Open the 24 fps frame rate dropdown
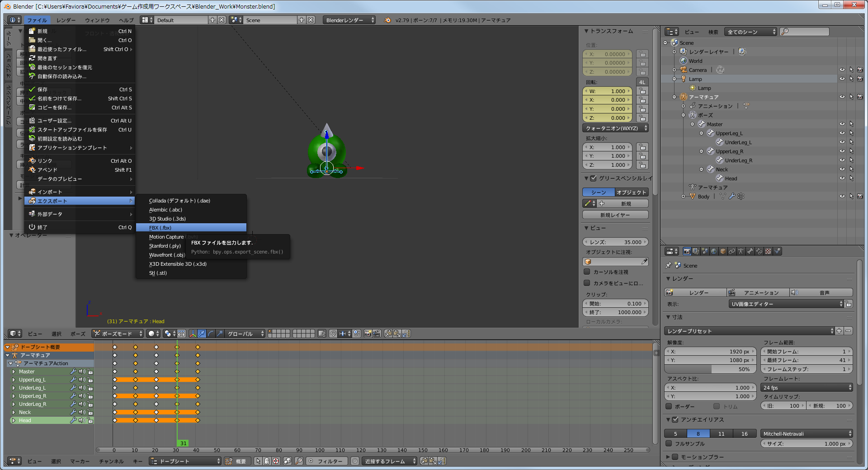Image resolution: width=868 pixels, height=470 pixels. pos(807,387)
